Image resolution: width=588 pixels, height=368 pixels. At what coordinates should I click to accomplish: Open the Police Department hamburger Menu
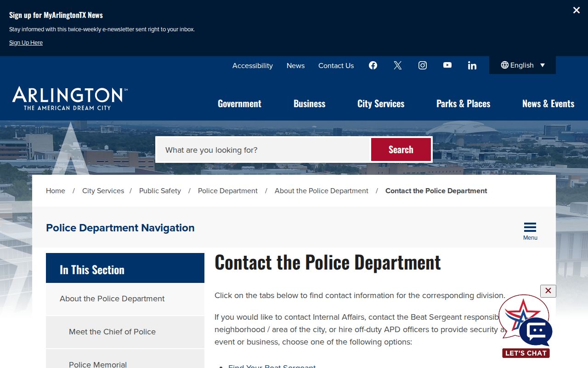pos(530,231)
